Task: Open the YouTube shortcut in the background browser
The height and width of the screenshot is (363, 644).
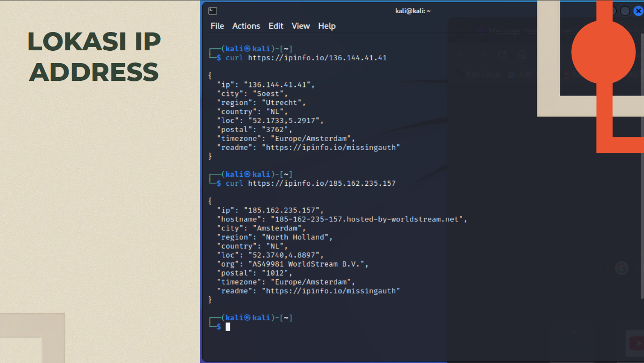Action: (635, 343)
